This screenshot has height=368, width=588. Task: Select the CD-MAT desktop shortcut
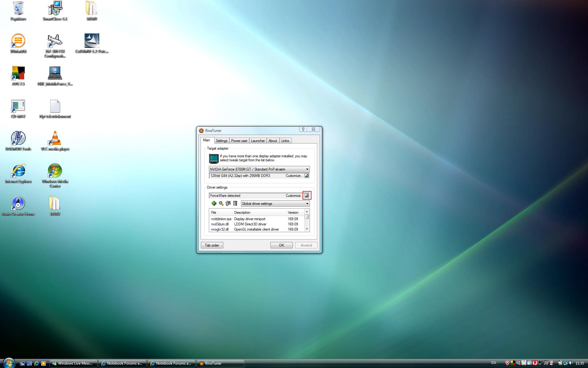[18, 109]
